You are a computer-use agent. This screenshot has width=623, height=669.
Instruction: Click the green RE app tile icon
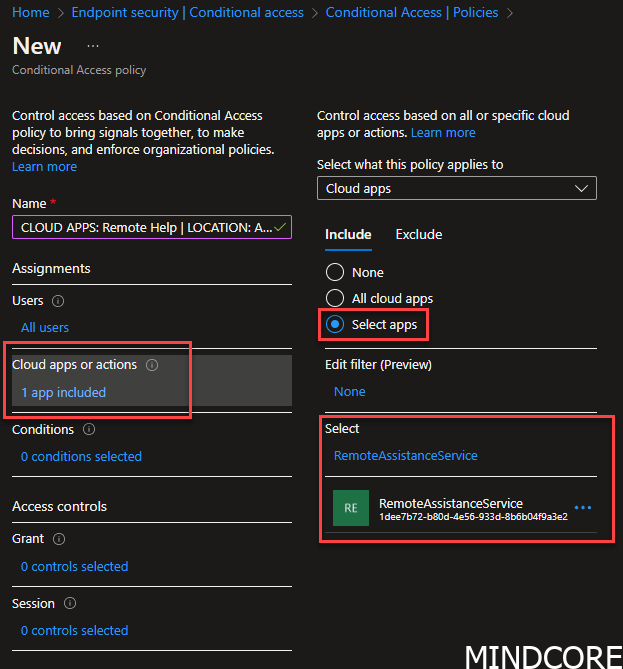click(351, 508)
